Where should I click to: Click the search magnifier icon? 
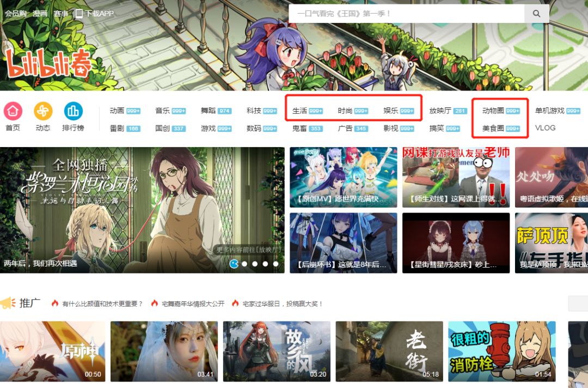point(536,13)
